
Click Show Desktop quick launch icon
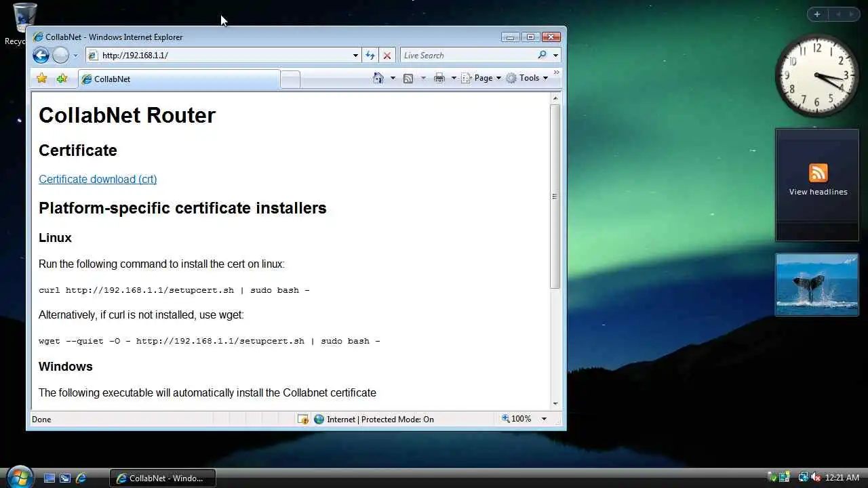(49, 478)
